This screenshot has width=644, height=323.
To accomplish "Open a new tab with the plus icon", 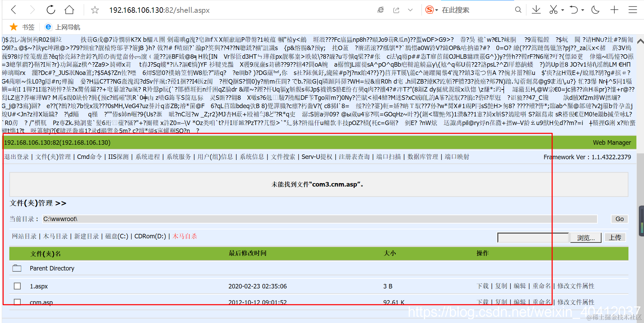I will coord(614,10).
